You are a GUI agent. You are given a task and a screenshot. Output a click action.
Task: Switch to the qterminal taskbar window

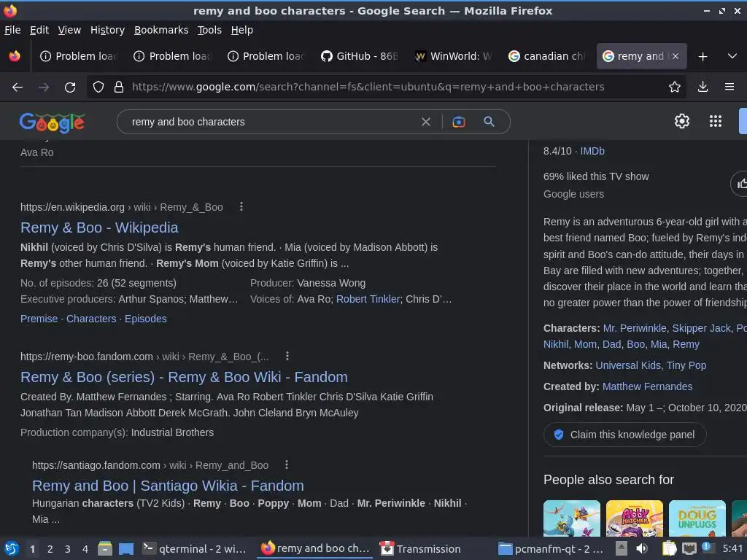point(196,548)
